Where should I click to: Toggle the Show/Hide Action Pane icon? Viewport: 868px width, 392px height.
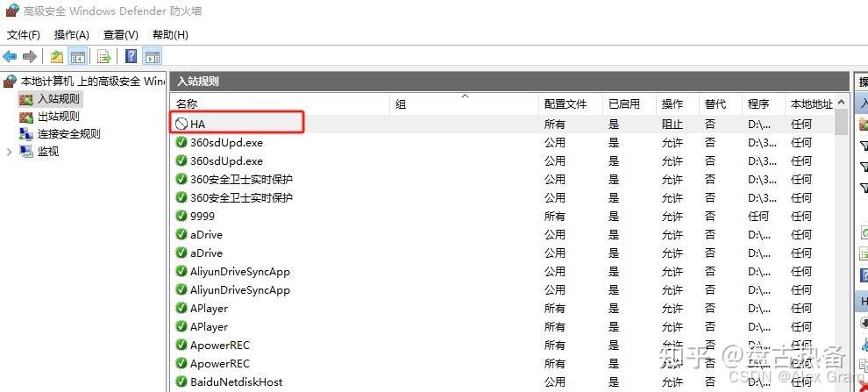(153, 57)
